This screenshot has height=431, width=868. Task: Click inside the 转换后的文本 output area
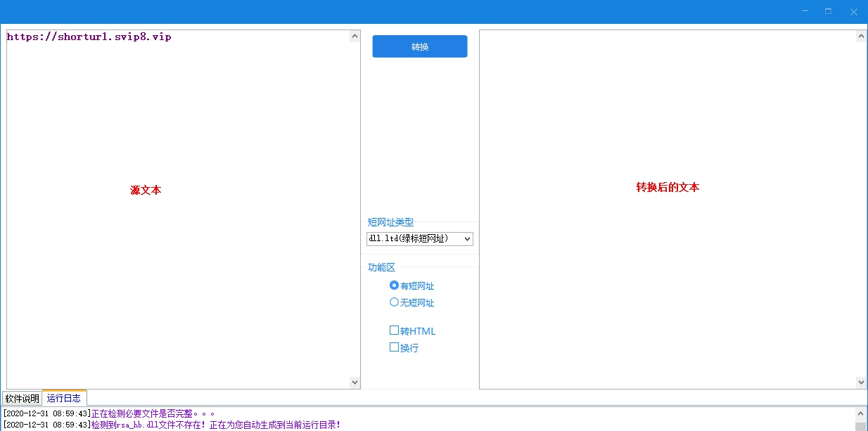coord(668,211)
